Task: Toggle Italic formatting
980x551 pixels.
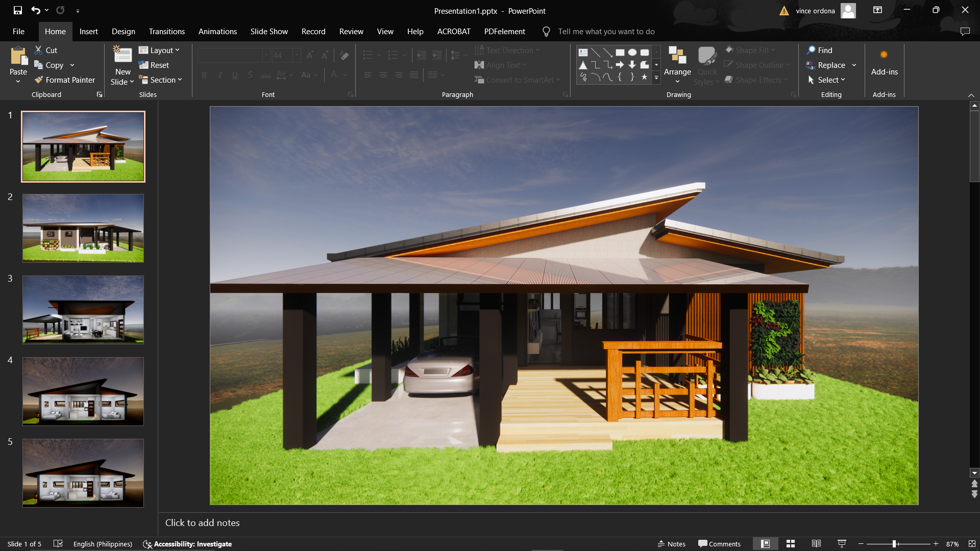Action: pos(219,75)
